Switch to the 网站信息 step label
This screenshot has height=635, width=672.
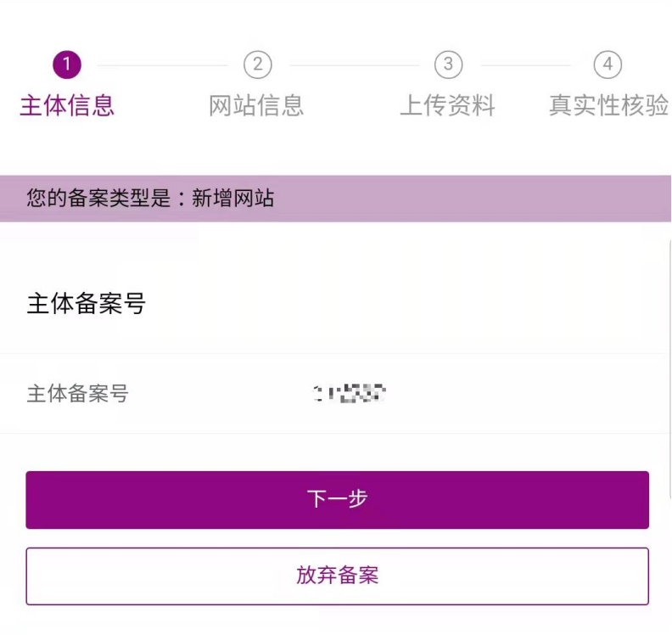256,106
